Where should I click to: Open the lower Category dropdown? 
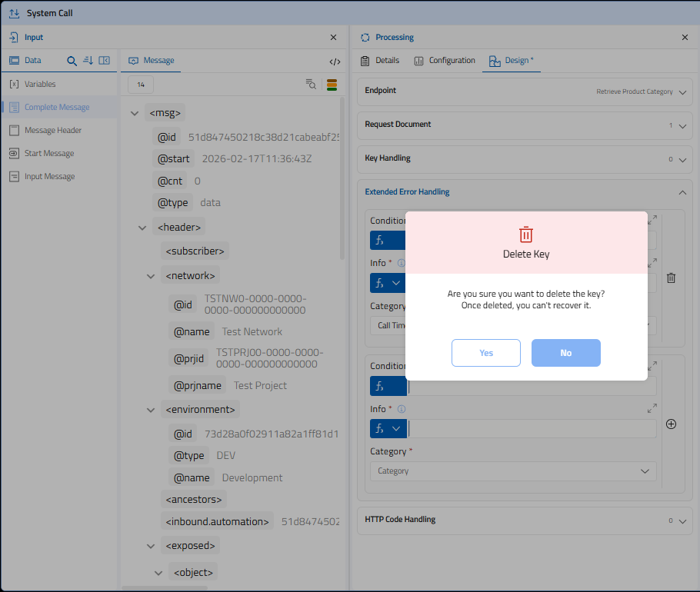513,471
